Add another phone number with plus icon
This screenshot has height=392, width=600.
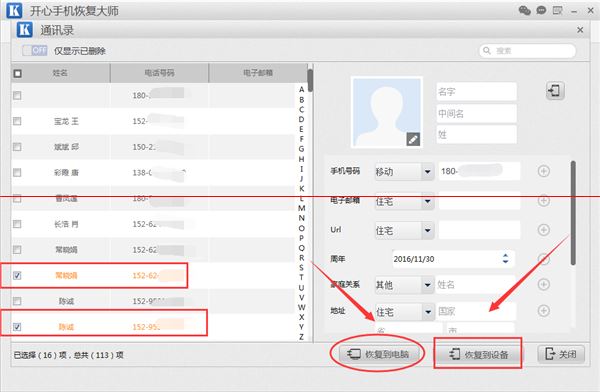544,171
